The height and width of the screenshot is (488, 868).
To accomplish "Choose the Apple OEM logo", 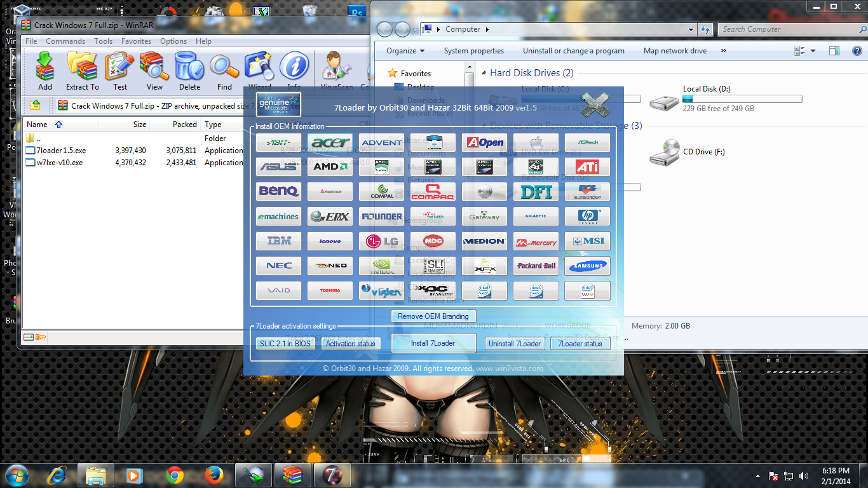I will [536, 142].
